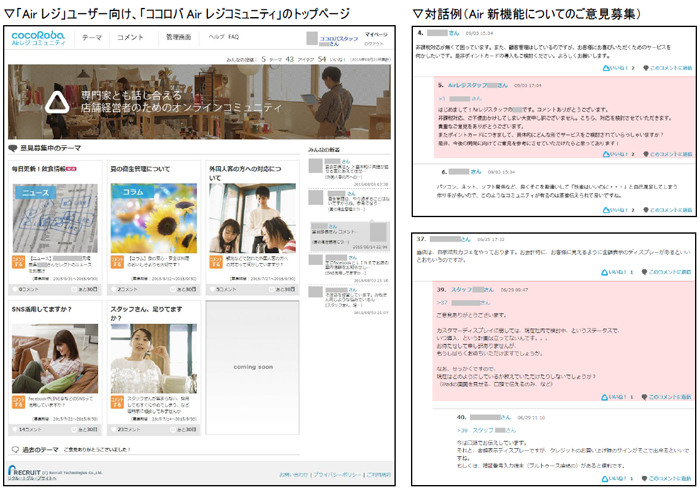Reply to comment 6 using reply link
This screenshot has width=700, height=490.
point(667,209)
